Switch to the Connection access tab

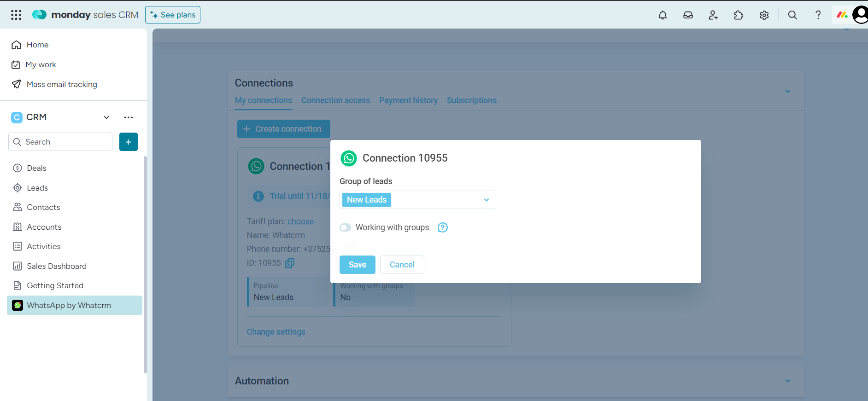(x=335, y=100)
